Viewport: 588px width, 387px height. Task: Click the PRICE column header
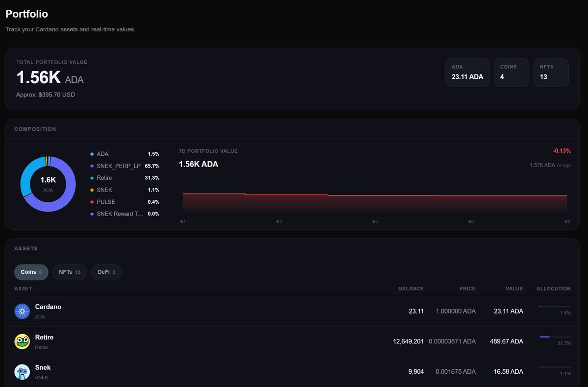pyautogui.click(x=467, y=289)
